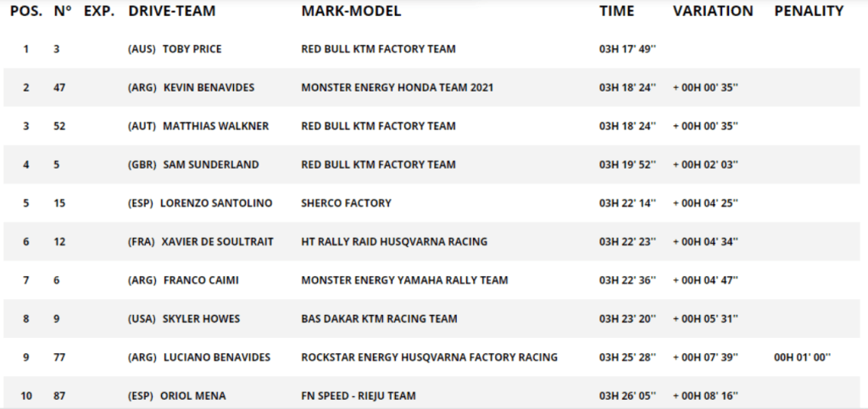Select driver name Toby Price

[x=192, y=49]
